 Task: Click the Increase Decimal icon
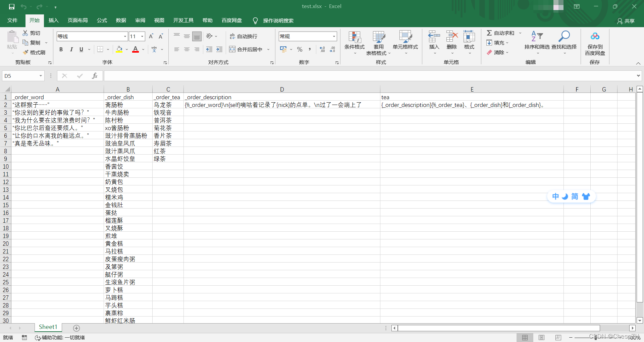322,49
